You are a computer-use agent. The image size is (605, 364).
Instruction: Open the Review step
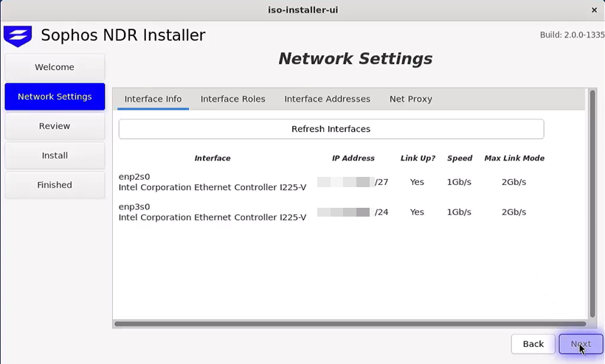click(x=55, y=126)
